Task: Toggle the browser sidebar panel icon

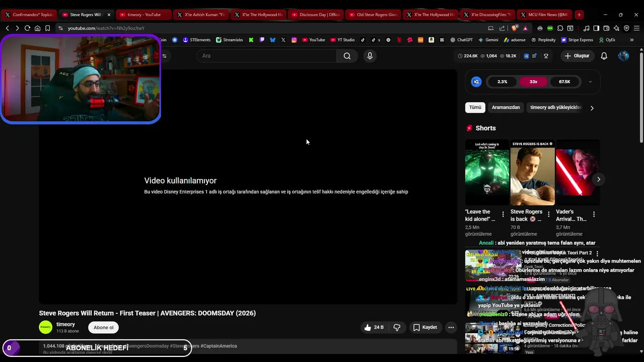Action: click(x=596, y=28)
